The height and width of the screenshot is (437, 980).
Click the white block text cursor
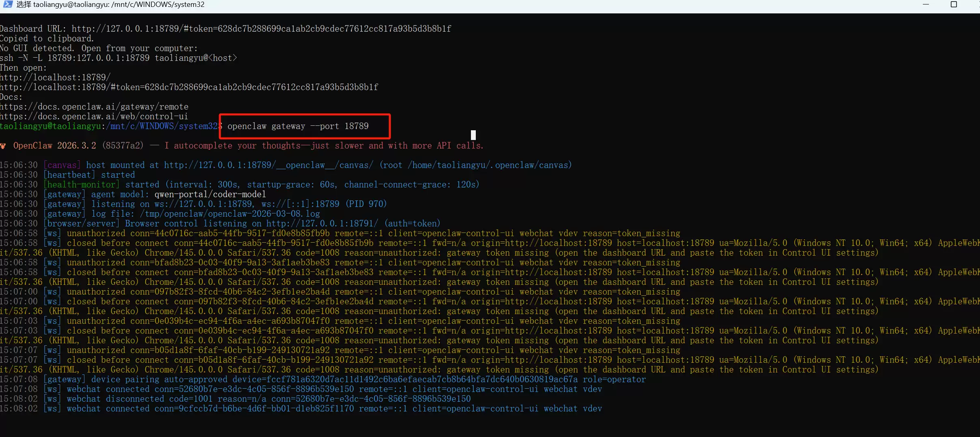(473, 135)
